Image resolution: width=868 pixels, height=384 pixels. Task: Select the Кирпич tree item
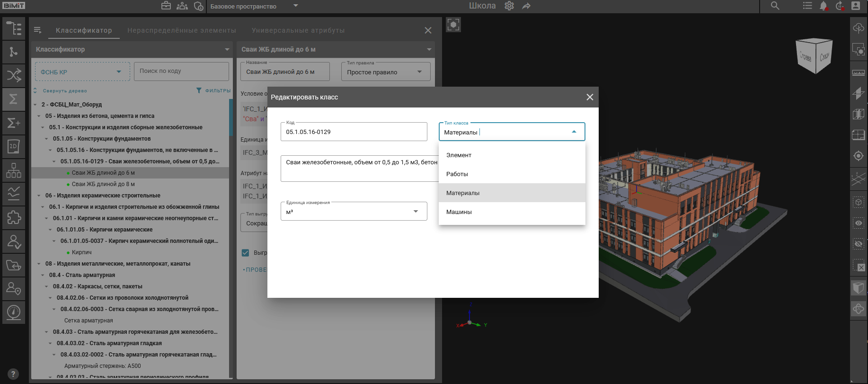81,252
